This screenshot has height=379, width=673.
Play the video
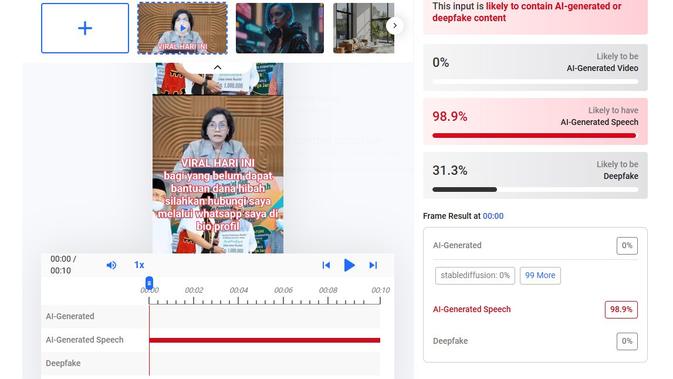pos(349,265)
